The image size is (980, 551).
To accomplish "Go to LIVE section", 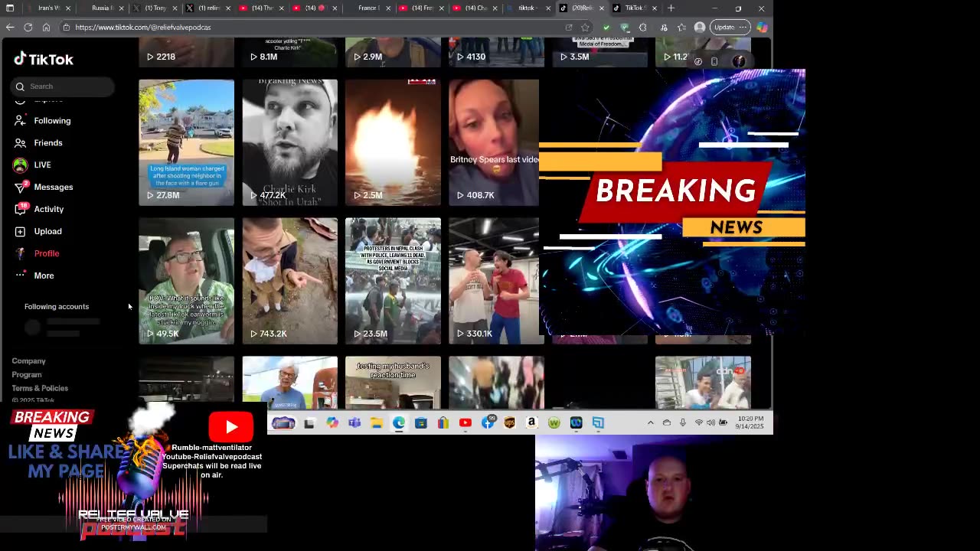I will pos(42,165).
